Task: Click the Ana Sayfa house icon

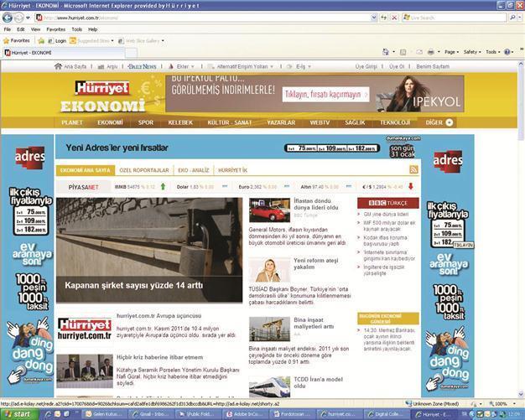Action: (58, 66)
